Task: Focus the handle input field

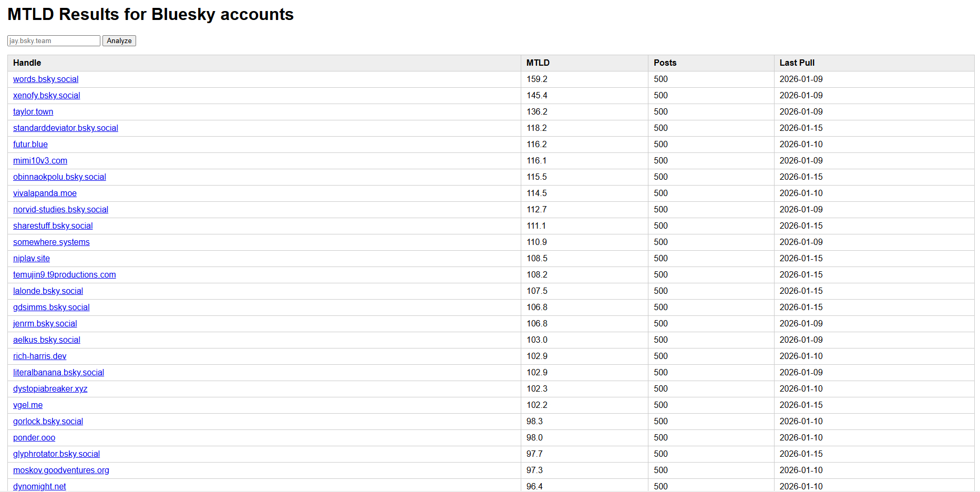Action: tap(54, 41)
